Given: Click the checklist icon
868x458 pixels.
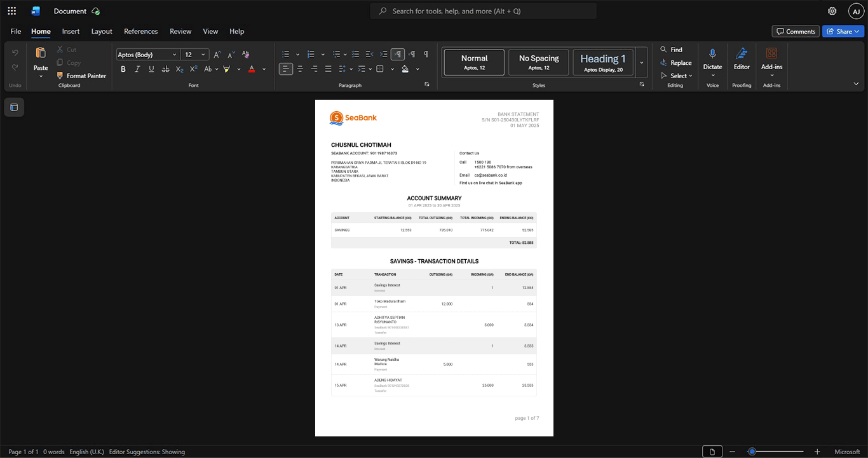Looking at the screenshot, I should click(x=356, y=55).
